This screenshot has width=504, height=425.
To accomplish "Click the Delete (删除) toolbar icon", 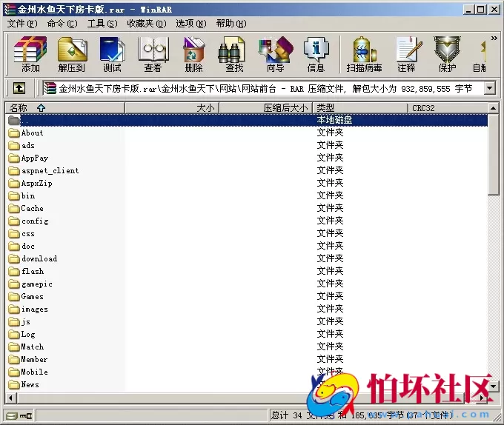I will [193, 53].
